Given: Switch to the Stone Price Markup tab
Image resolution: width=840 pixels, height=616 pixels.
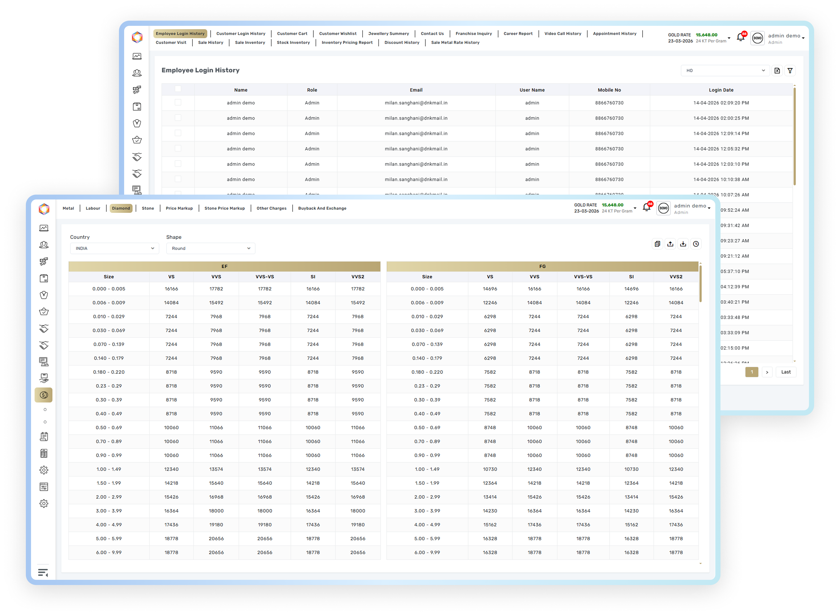Looking at the screenshot, I should [x=224, y=209].
